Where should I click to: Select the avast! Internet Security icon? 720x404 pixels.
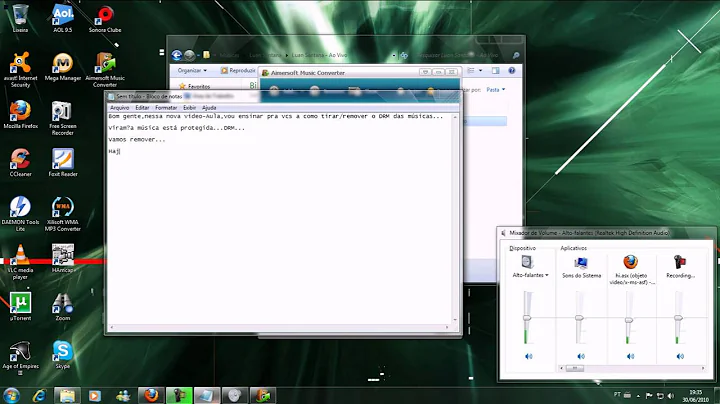pyautogui.click(x=20, y=69)
